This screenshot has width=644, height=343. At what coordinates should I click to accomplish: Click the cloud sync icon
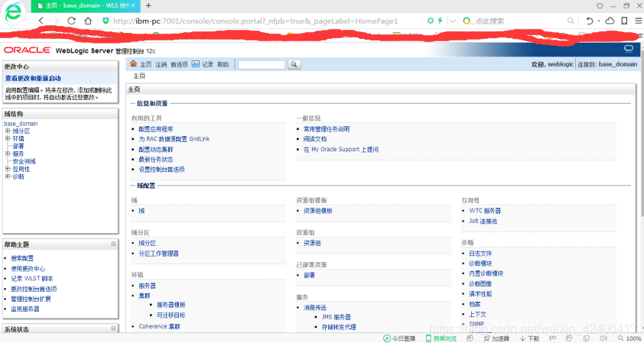pos(610,21)
